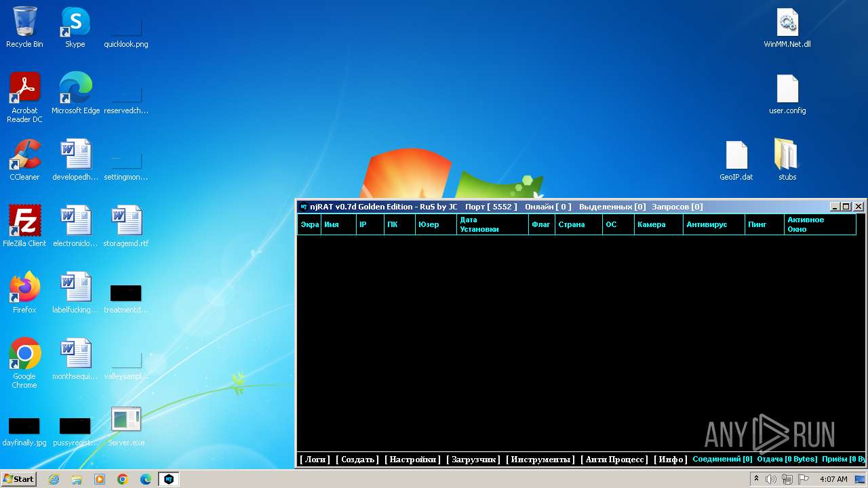
Task: Click the njRAT taskbar button
Action: click(x=169, y=479)
